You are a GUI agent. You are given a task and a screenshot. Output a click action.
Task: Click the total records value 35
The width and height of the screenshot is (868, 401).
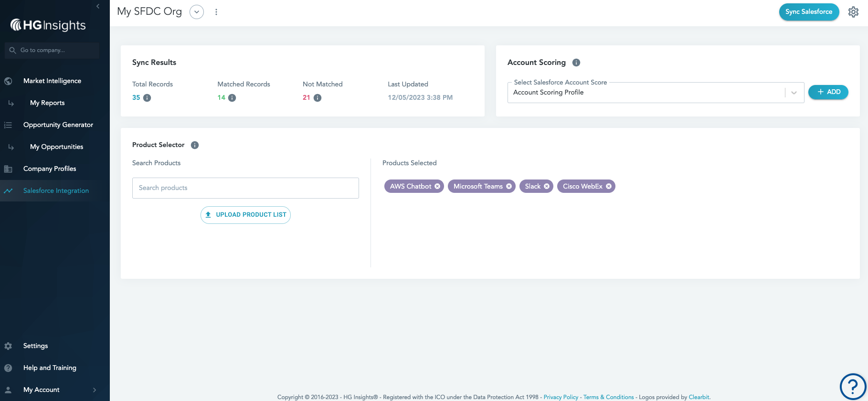tap(136, 98)
